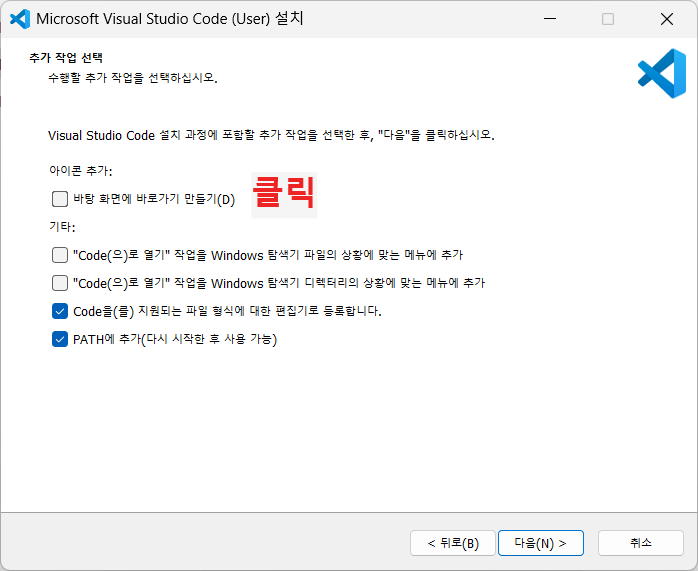The image size is (698, 571).
Task: Click the 기타: section label
Action: coord(62,227)
